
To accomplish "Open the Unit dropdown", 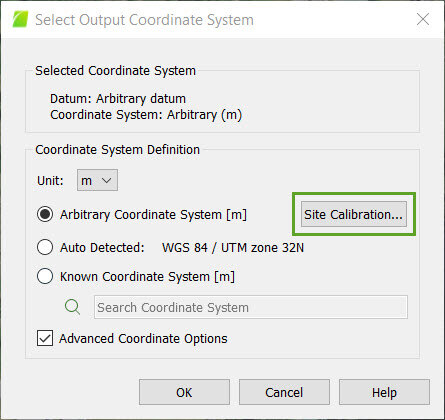I will pyautogui.click(x=97, y=180).
